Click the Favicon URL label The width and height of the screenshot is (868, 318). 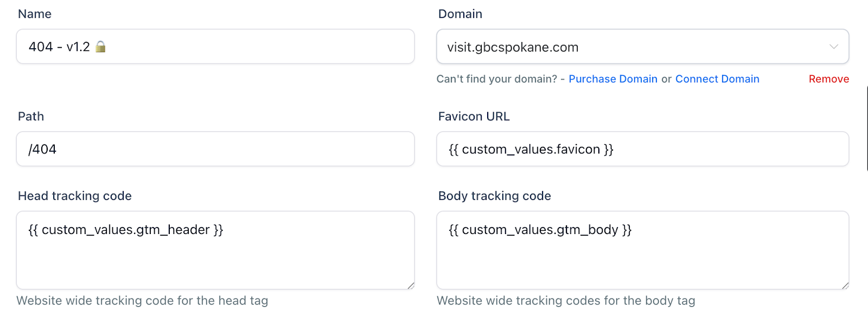point(474,116)
